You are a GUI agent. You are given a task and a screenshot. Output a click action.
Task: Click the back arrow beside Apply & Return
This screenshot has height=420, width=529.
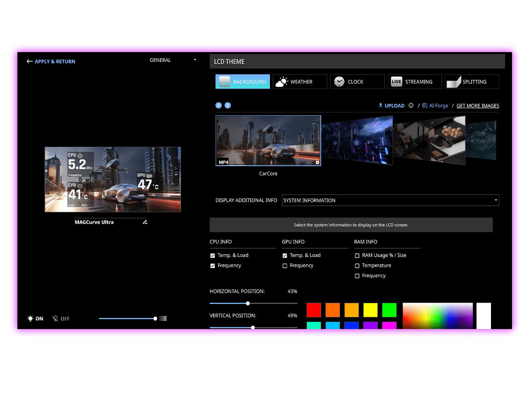click(29, 61)
